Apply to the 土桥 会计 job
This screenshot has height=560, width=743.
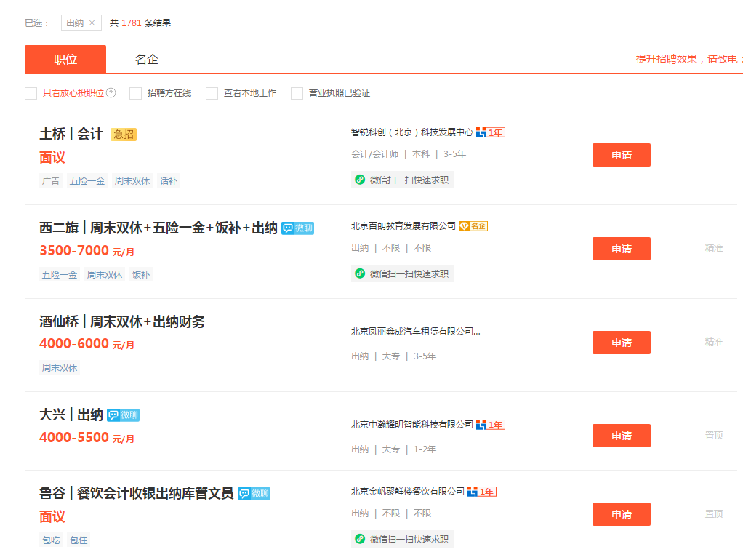(x=621, y=155)
